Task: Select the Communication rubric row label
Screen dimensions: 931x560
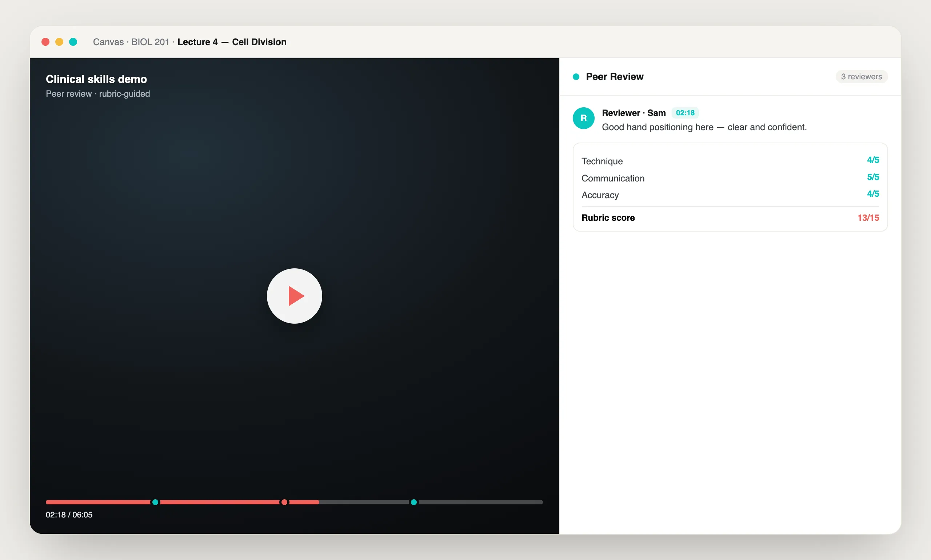Action: (x=613, y=178)
